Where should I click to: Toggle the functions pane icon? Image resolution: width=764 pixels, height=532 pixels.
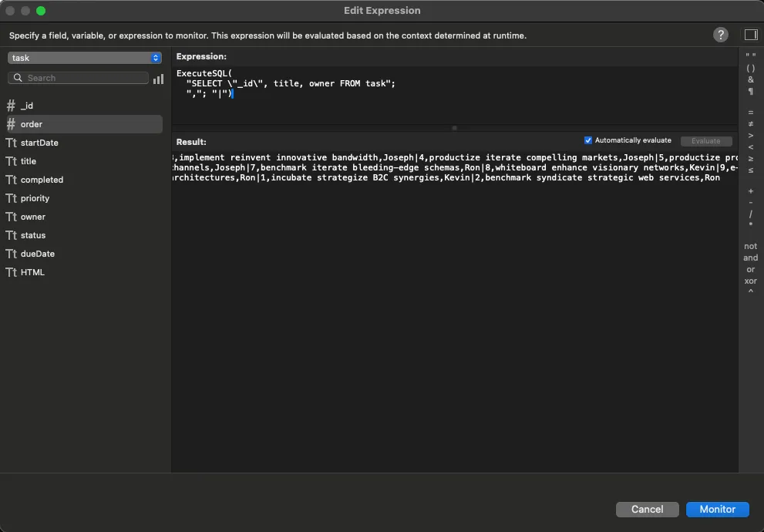pos(750,35)
